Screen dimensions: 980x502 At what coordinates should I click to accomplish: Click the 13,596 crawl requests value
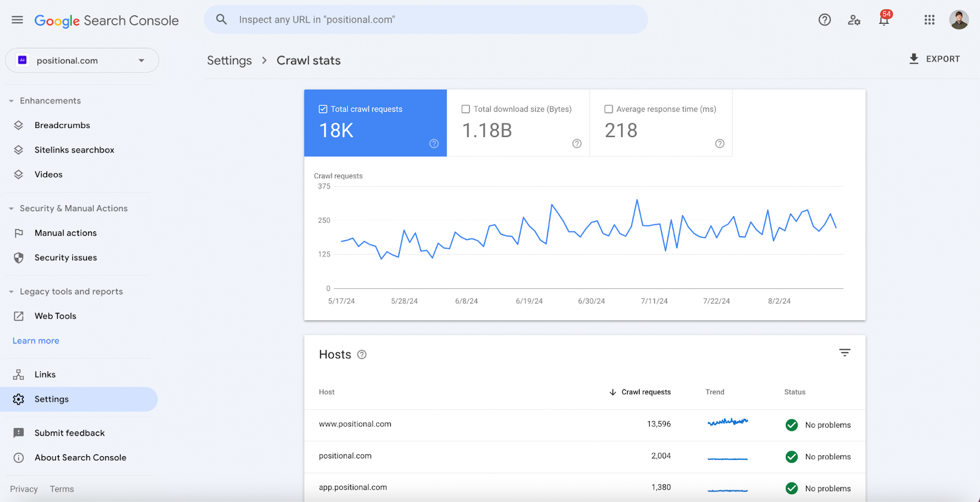659,424
